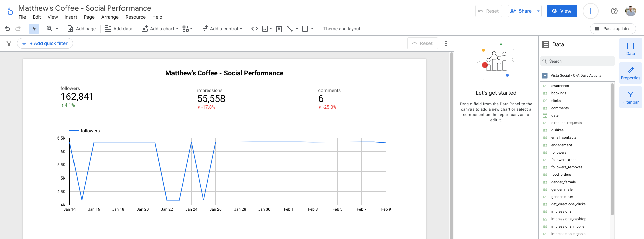Click the report canvas vertical scrollbar
The height and width of the screenshot is (239, 644).
pos(452,145)
